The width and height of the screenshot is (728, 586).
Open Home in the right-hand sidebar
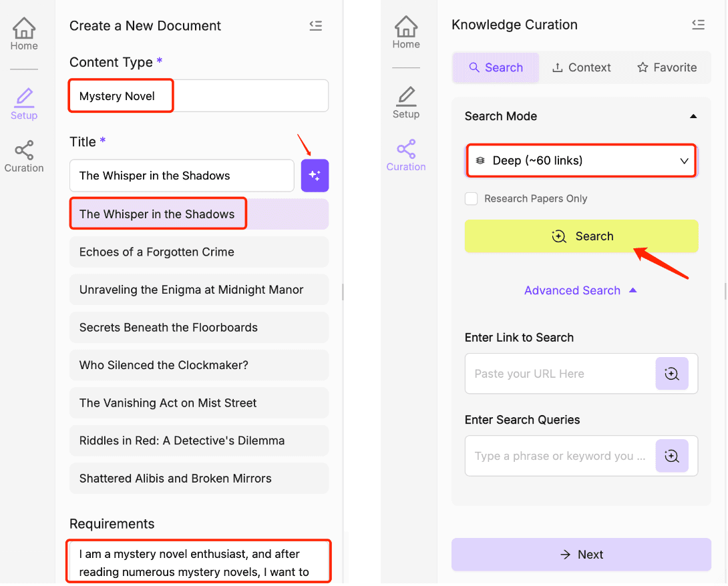[x=406, y=33]
